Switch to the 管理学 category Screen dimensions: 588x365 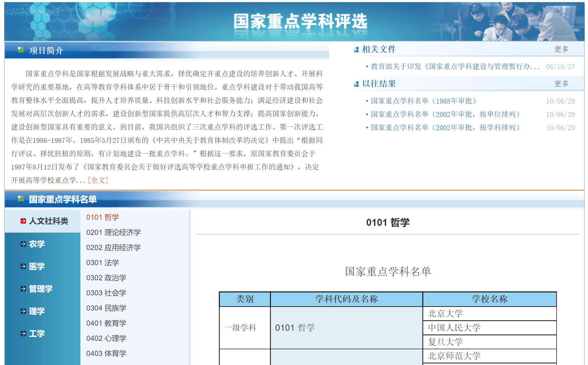tap(41, 289)
